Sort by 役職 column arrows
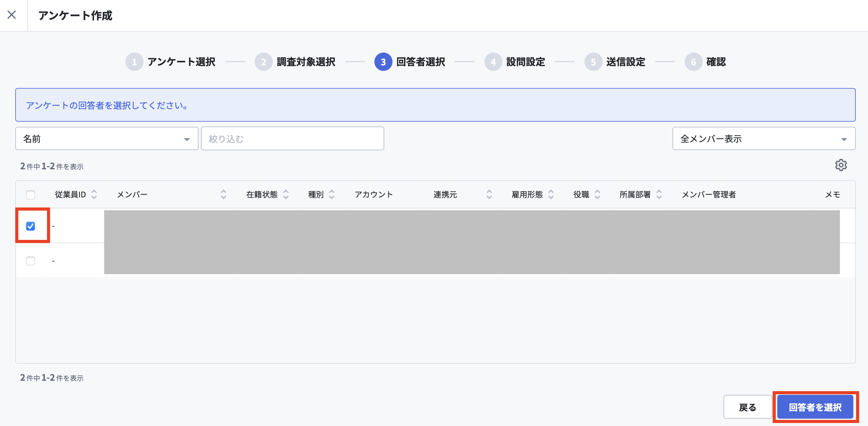 (x=597, y=194)
